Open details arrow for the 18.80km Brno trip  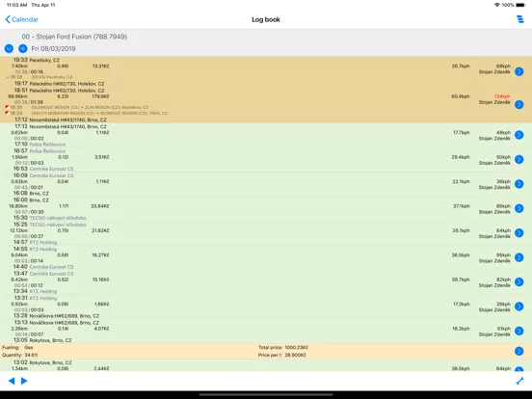519,208
